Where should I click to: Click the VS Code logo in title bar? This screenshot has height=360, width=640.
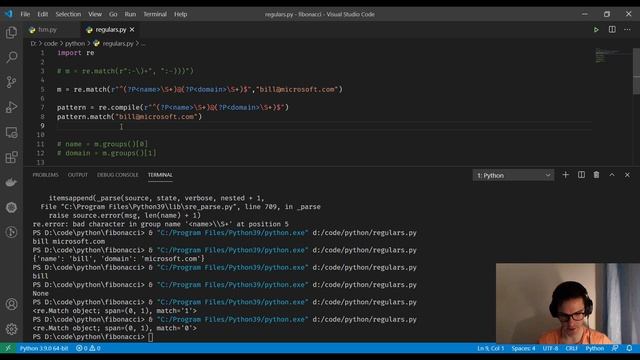(x=9, y=14)
